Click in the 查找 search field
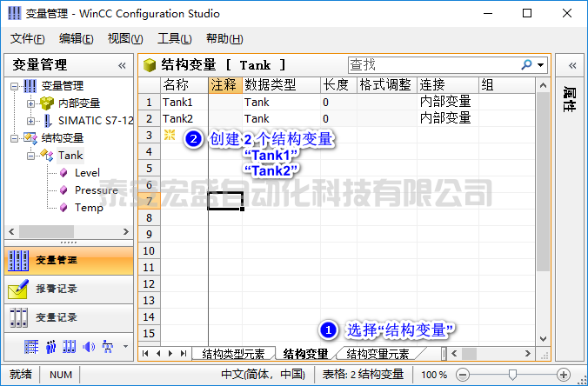The height and width of the screenshot is (386, 588). click(x=431, y=65)
